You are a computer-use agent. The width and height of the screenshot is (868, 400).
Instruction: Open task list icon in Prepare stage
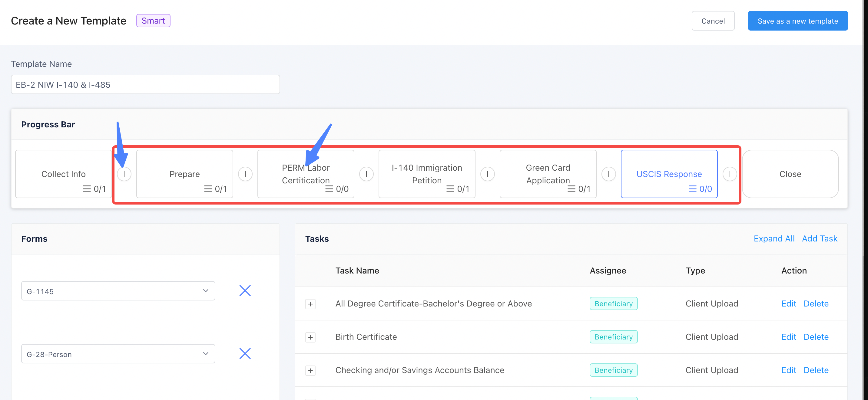click(208, 189)
